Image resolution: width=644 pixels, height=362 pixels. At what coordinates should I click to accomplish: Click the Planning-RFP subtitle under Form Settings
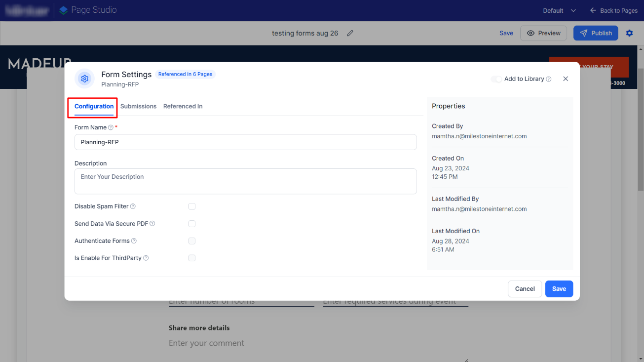pos(120,84)
